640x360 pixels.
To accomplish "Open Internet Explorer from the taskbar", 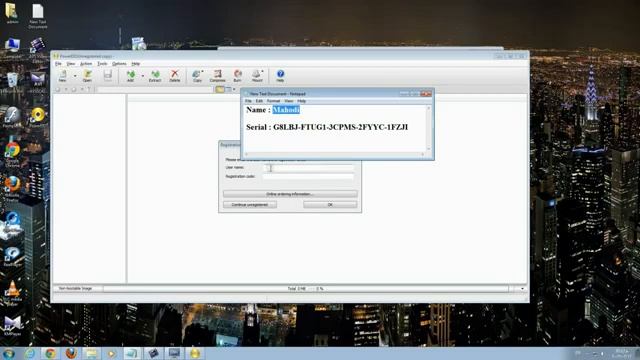I will pos(30,353).
